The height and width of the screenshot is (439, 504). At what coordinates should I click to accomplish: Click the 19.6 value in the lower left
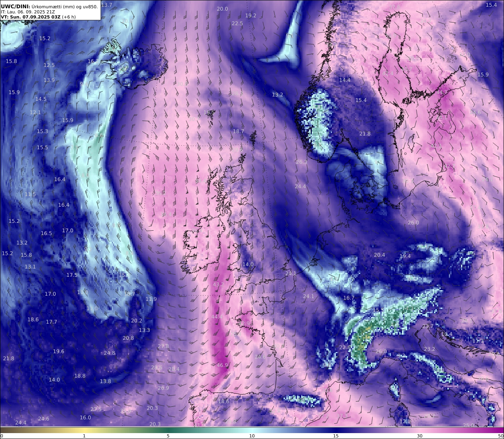pyautogui.click(x=59, y=351)
